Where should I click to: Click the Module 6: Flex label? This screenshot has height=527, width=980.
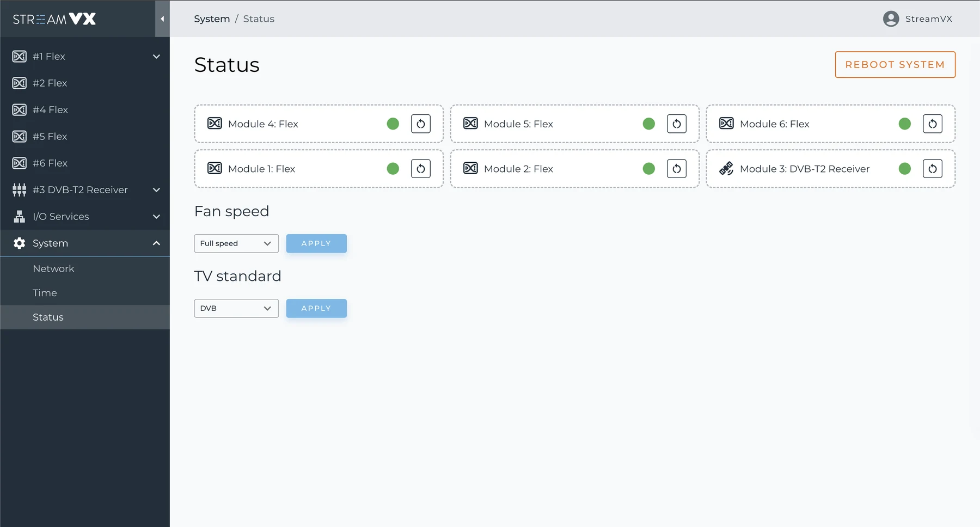pyautogui.click(x=775, y=124)
